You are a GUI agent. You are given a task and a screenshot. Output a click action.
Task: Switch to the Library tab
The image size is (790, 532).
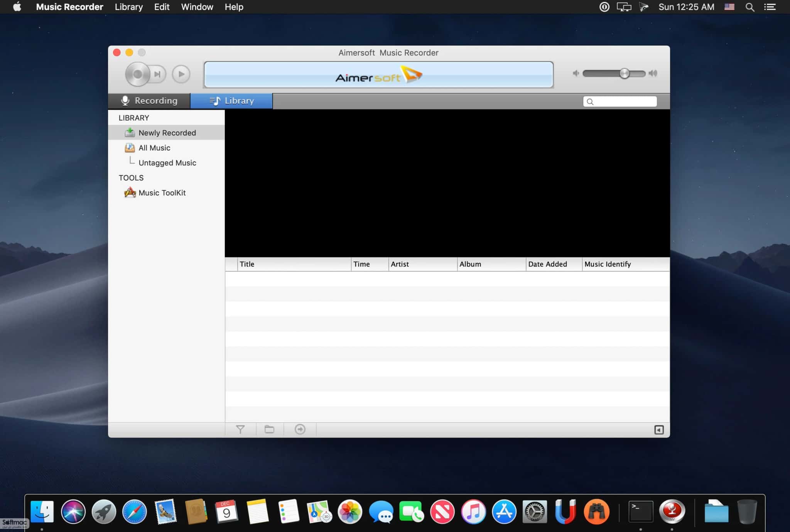231,101
